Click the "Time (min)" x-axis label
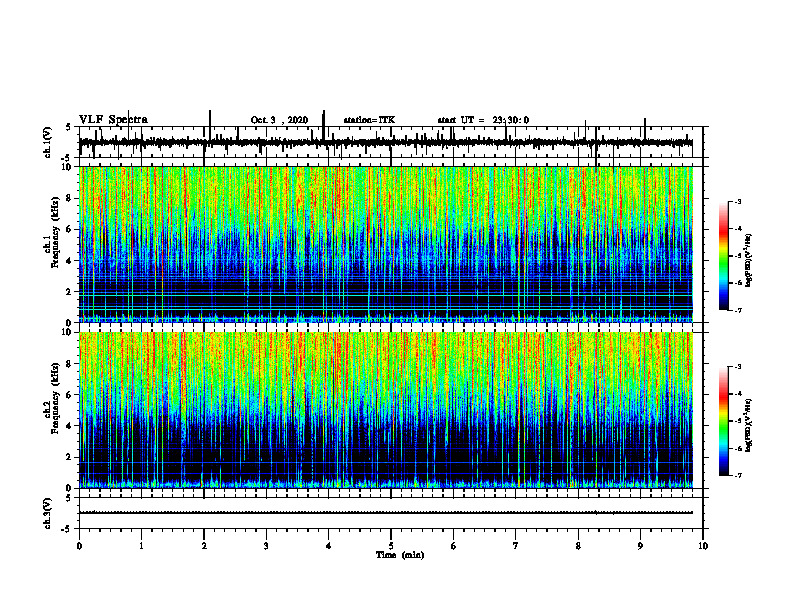Image resolution: width=792 pixels, height=612 pixels. click(400, 555)
